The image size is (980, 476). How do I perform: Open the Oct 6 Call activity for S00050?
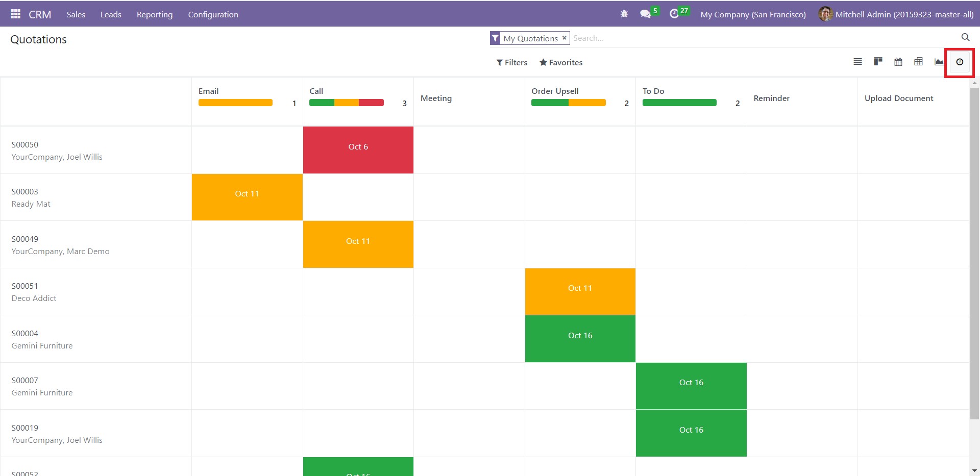click(x=358, y=150)
